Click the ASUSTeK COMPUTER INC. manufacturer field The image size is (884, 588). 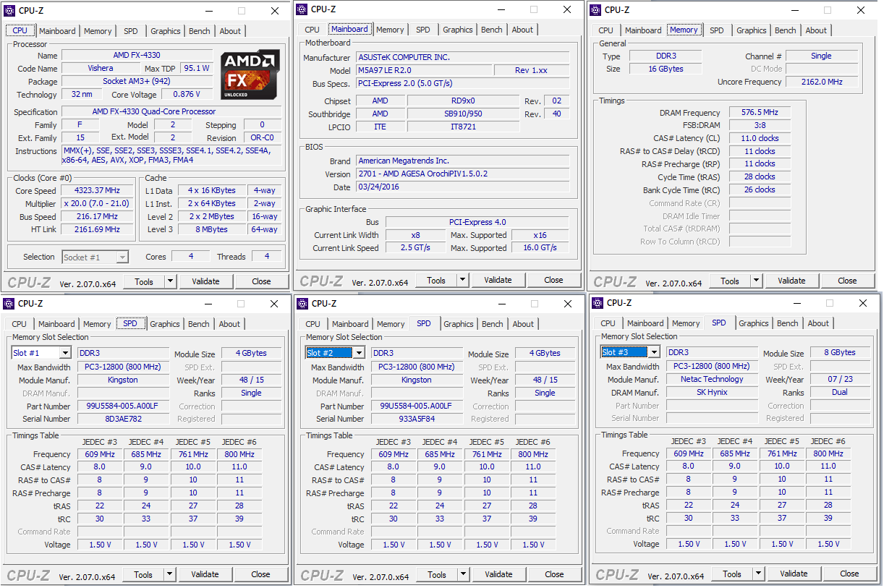[463, 58]
